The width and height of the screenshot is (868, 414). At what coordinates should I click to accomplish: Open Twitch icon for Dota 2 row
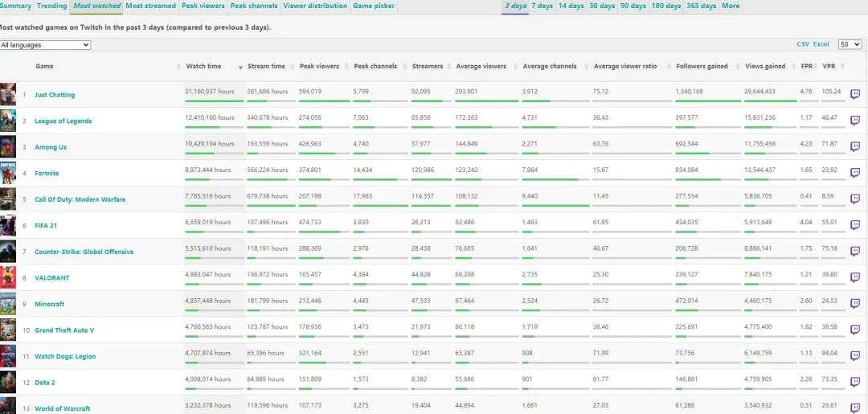pyautogui.click(x=855, y=383)
